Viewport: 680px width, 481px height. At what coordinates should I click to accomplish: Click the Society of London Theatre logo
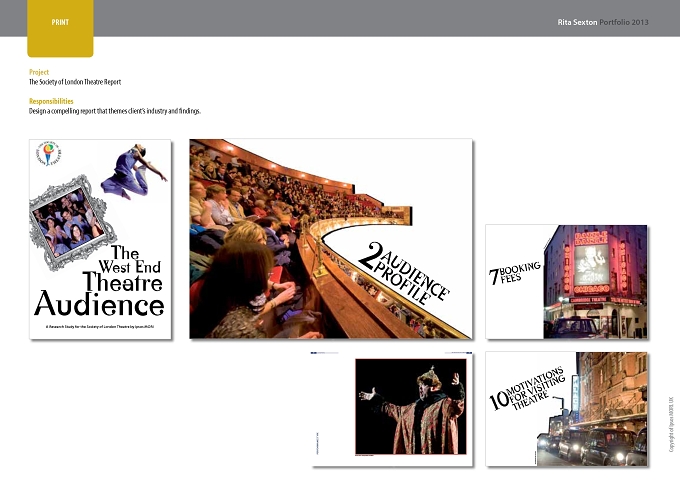[x=49, y=154]
